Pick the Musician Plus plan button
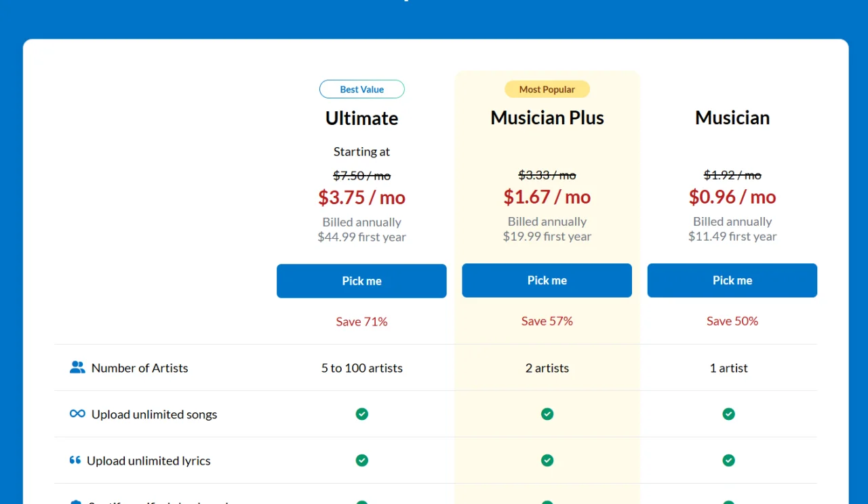This screenshot has height=504, width=868. [547, 280]
